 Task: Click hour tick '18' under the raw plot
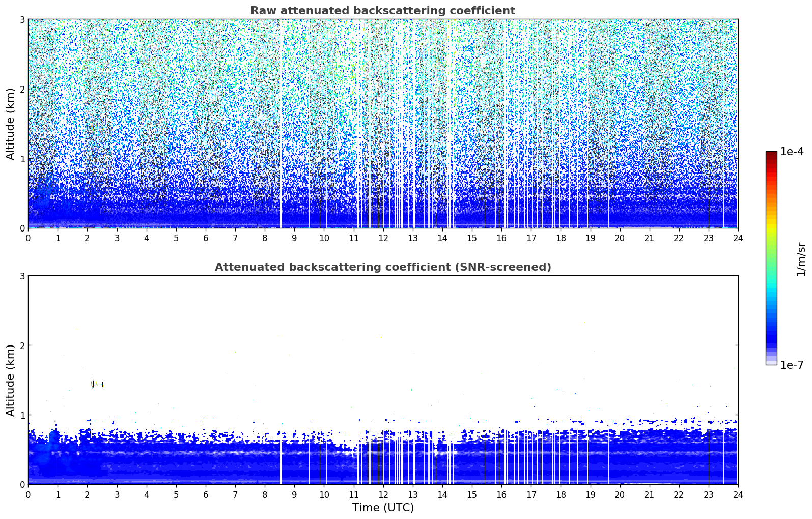pyautogui.click(x=561, y=238)
